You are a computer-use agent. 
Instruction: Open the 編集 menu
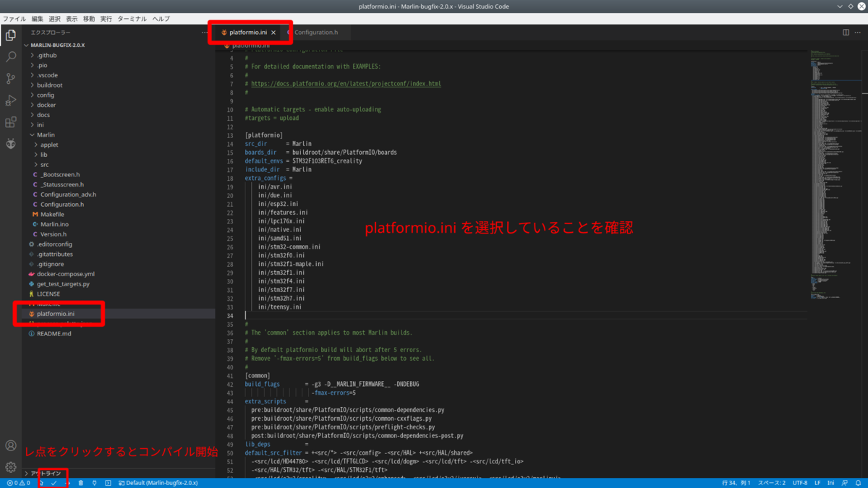tap(37, 19)
